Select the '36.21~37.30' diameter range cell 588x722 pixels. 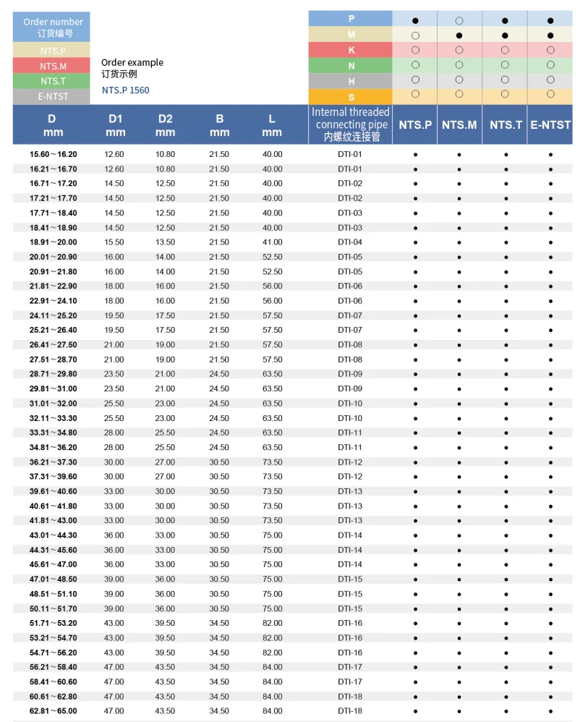[53, 462]
